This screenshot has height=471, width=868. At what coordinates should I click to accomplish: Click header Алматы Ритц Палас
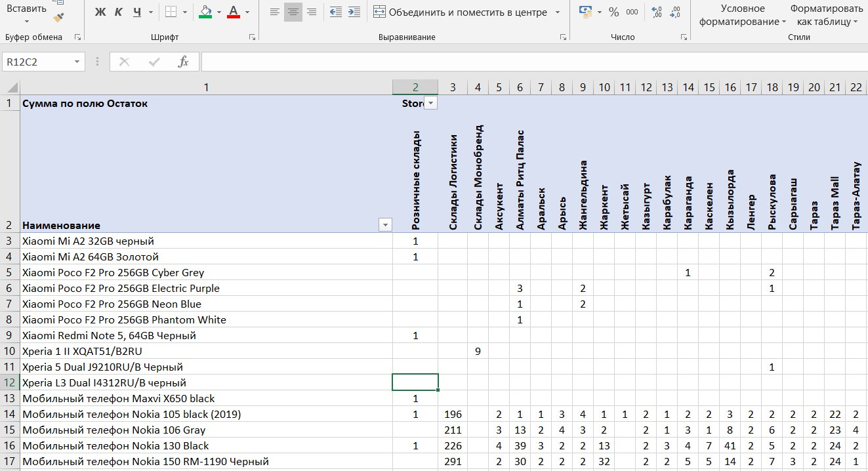tap(520, 180)
